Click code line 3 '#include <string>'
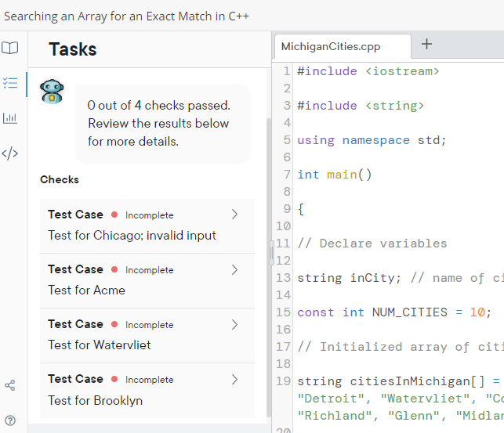The width and height of the screenshot is (504, 433). point(361,106)
